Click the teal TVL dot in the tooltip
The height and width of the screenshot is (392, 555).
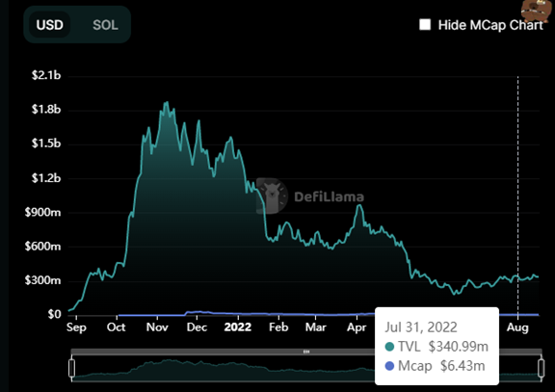389,347
